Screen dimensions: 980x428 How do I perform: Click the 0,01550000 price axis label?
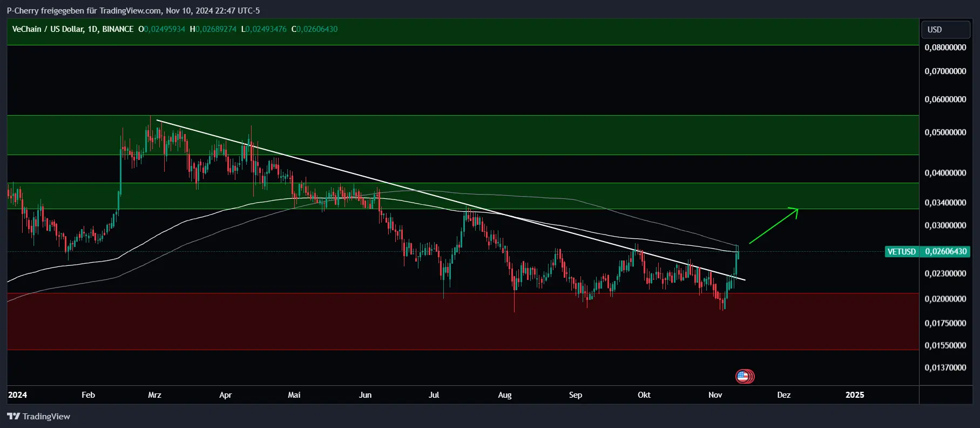945,345
